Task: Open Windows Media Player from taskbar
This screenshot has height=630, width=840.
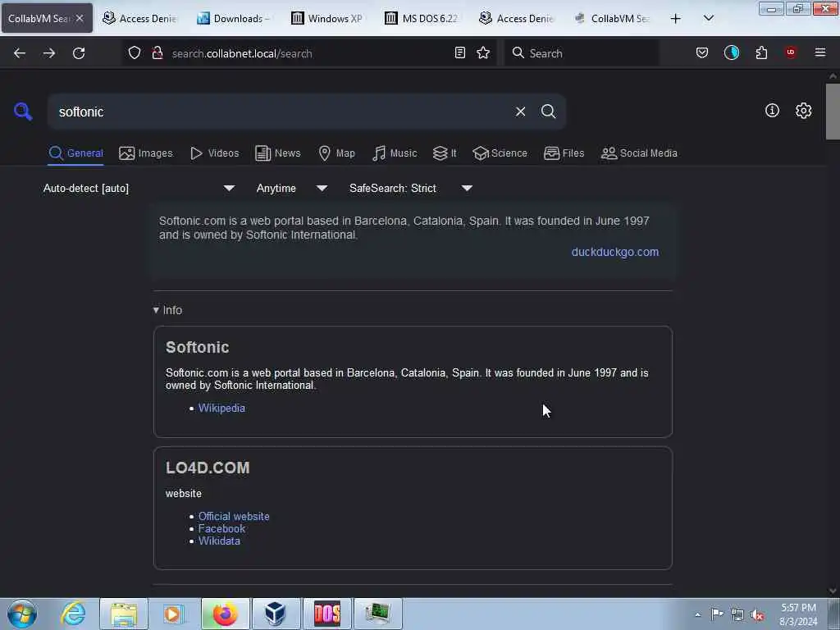Action: (174, 614)
